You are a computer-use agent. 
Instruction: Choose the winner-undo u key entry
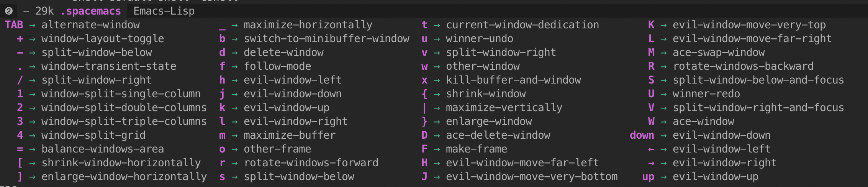pos(467,39)
